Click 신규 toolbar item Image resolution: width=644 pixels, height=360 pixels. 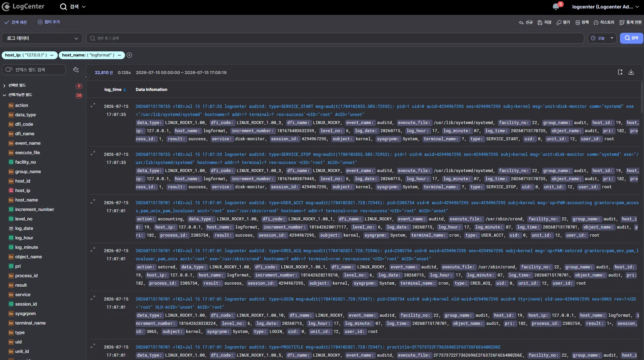coord(526,22)
